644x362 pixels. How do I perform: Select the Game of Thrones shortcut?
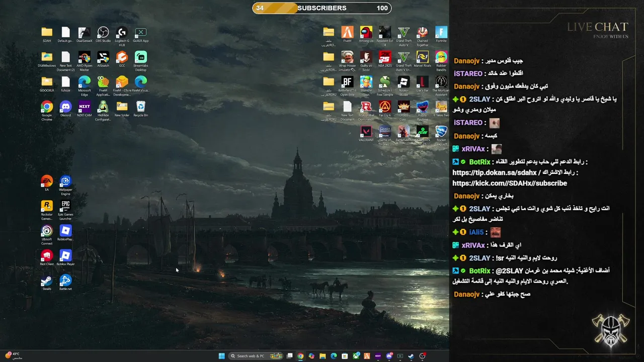tap(385, 135)
